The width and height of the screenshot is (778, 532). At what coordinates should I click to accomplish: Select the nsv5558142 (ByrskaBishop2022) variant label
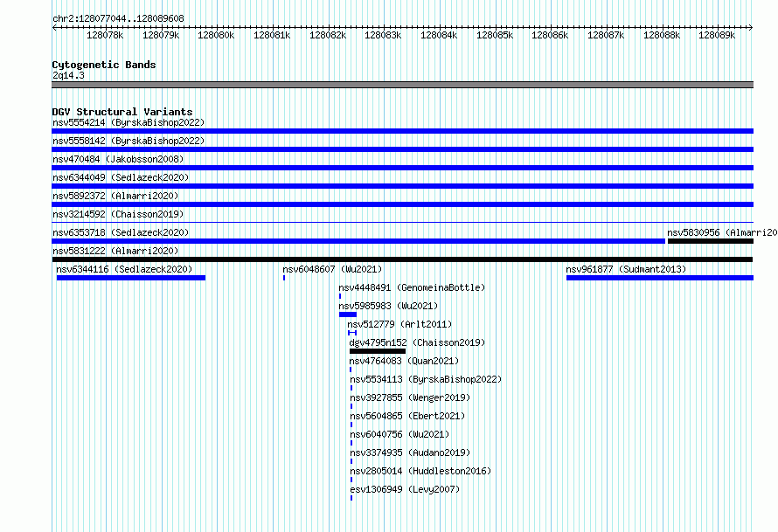[129, 141]
